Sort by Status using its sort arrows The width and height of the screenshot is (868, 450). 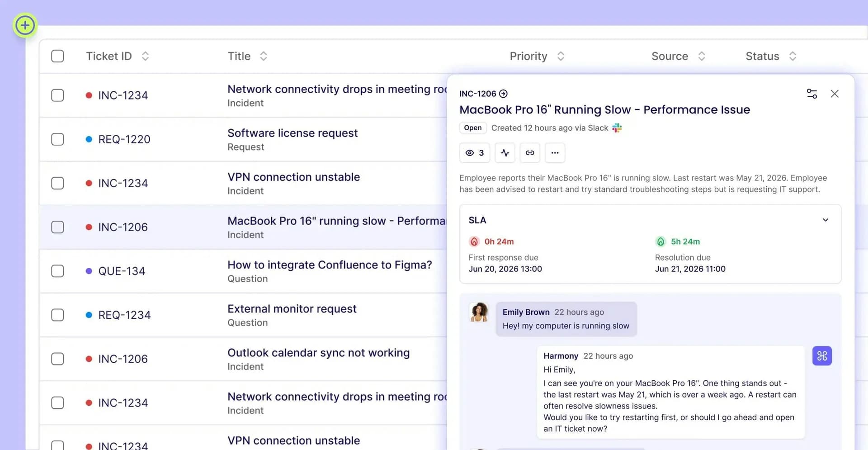[793, 56]
